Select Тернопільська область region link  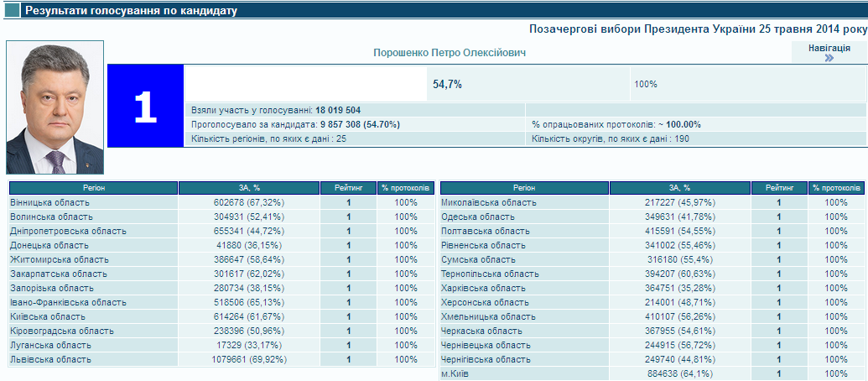pos(490,274)
